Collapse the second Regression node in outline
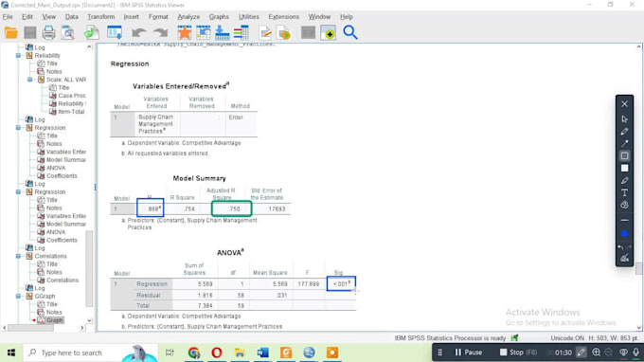Viewport: 644px width, 362px height. [18, 191]
